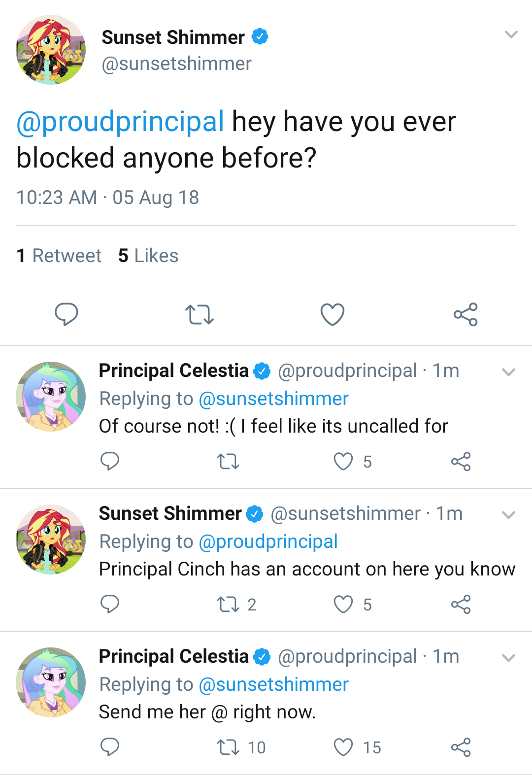Open chevron menu on Principal Cinch tweet
The height and width of the screenshot is (777, 532).
pos(508,515)
